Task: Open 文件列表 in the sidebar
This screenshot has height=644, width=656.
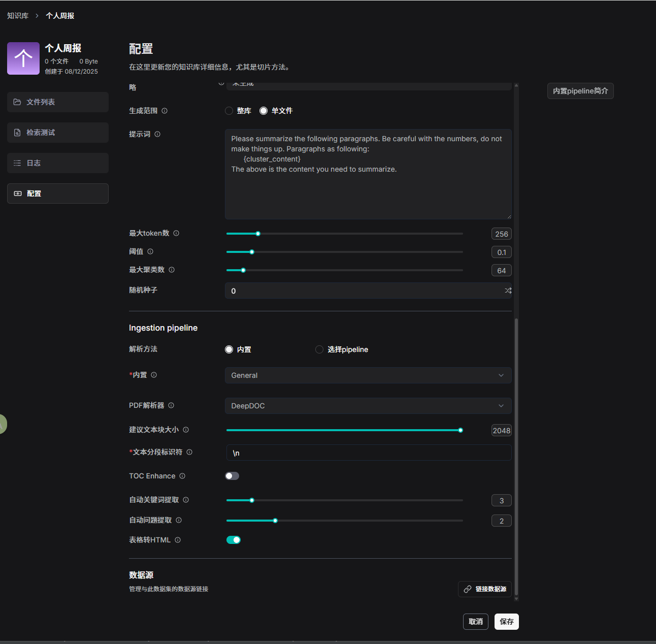Action: 58,102
